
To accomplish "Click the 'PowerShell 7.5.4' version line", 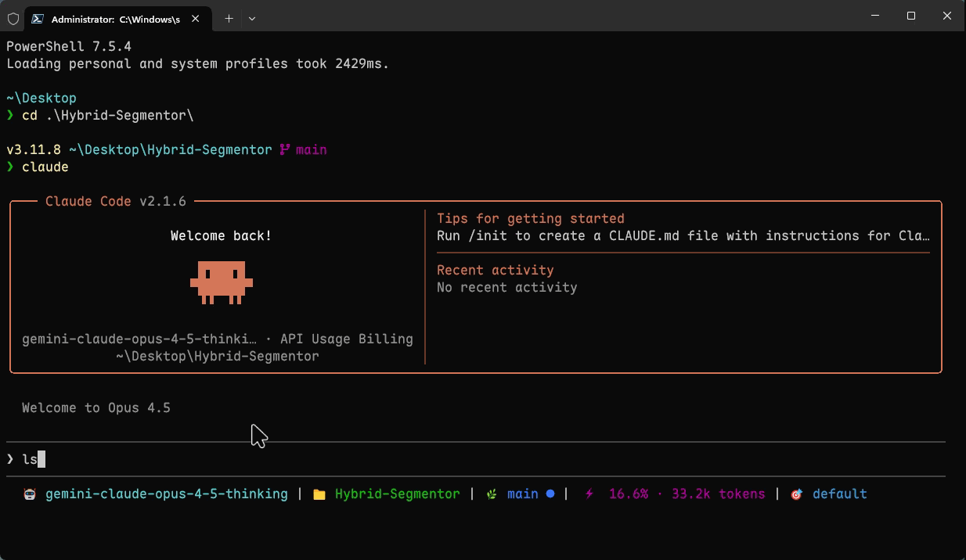I will (x=69, y=46).
